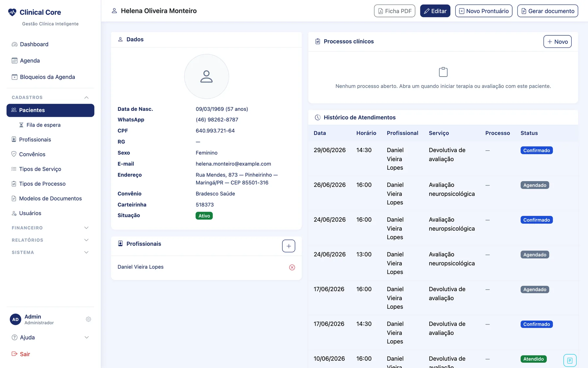The image size is (588, 368).
Task: Click the Dashboard gauge icon
Action: point(14,44)
